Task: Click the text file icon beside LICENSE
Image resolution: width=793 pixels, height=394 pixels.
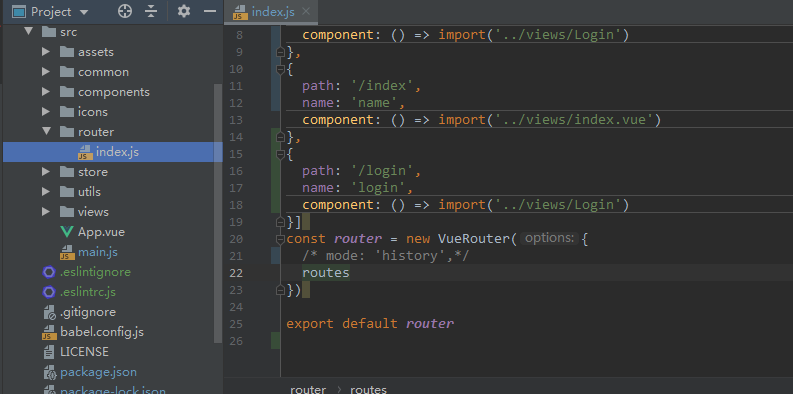Action: tap(49, 352)
